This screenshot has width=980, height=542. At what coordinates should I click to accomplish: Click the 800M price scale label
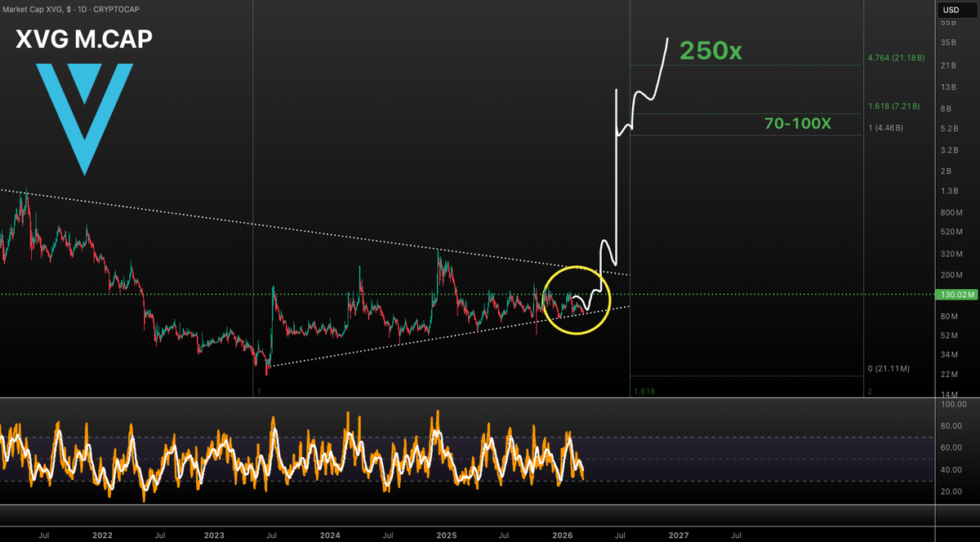click(x=951, y=212)
